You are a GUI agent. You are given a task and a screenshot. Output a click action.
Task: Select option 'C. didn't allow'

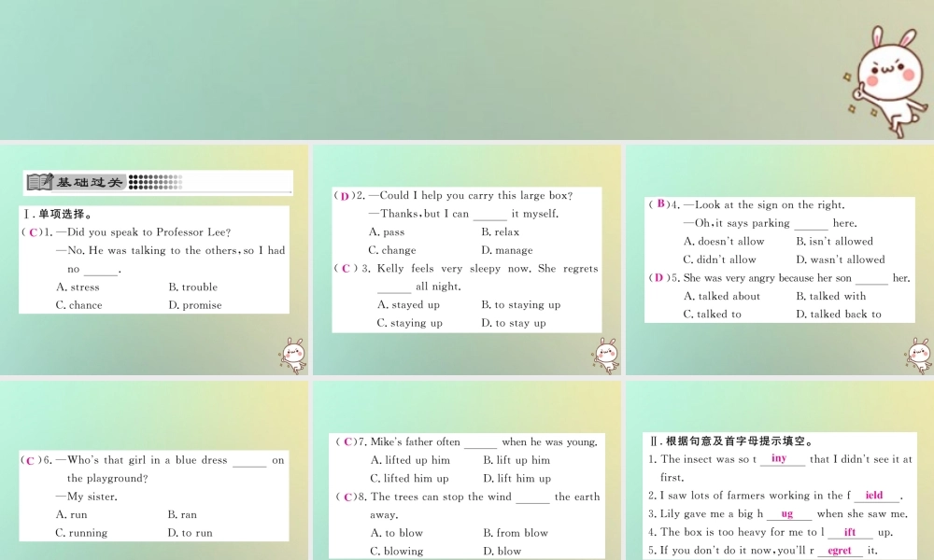pyautogui.click(x=719, y=260)
